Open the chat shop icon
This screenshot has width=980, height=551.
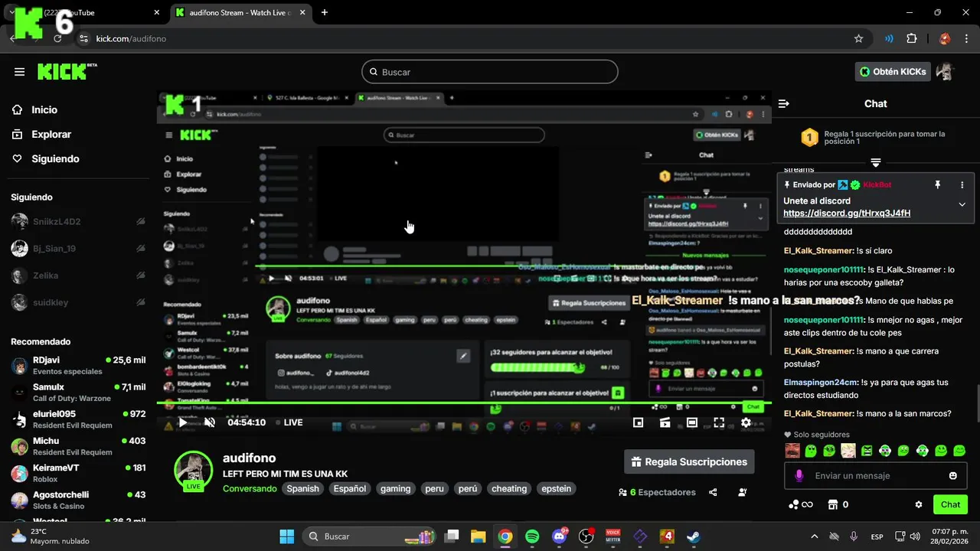point(833,505)
